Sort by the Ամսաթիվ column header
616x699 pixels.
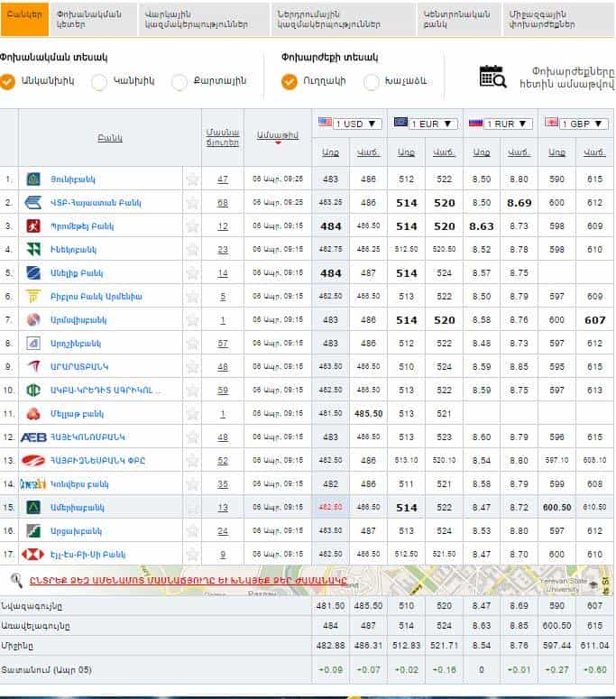277,134
